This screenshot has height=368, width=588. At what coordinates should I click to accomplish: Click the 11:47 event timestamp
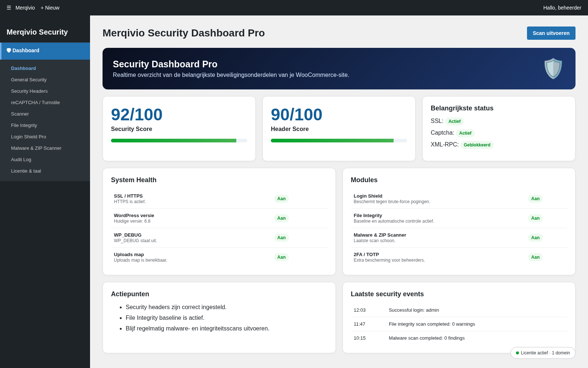359,324
